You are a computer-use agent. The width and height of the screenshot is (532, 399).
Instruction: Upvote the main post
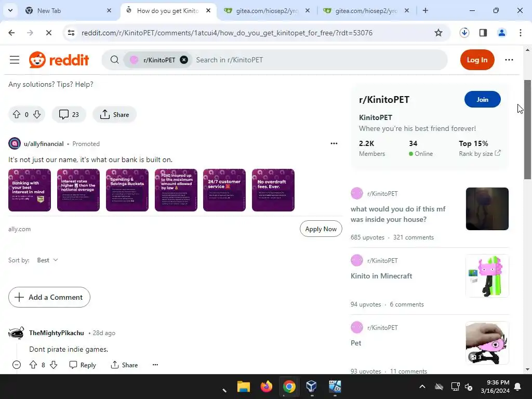point(17,115)
